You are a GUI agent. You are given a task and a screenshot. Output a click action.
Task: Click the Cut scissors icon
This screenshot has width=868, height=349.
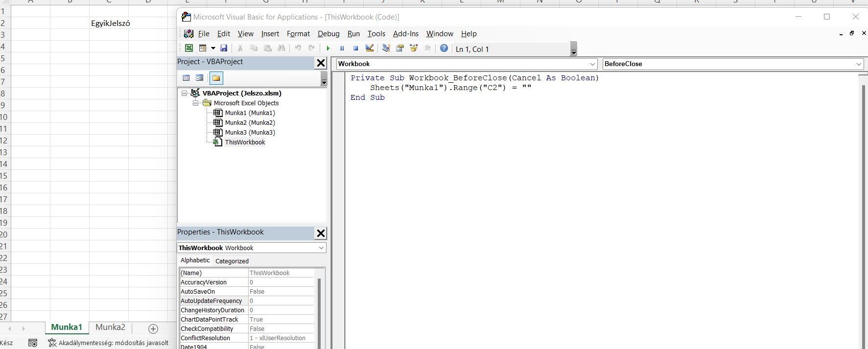[x=240, y=48]
